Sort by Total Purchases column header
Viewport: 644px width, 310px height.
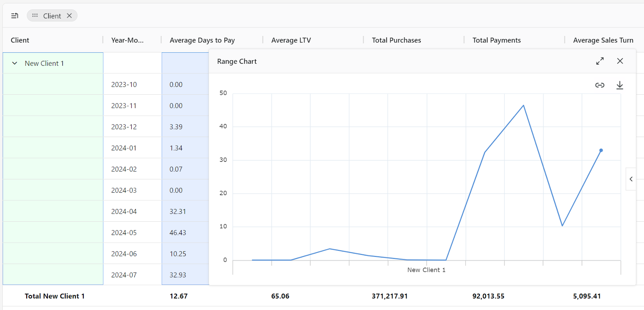pyautogui.click(x=396, y=40)
